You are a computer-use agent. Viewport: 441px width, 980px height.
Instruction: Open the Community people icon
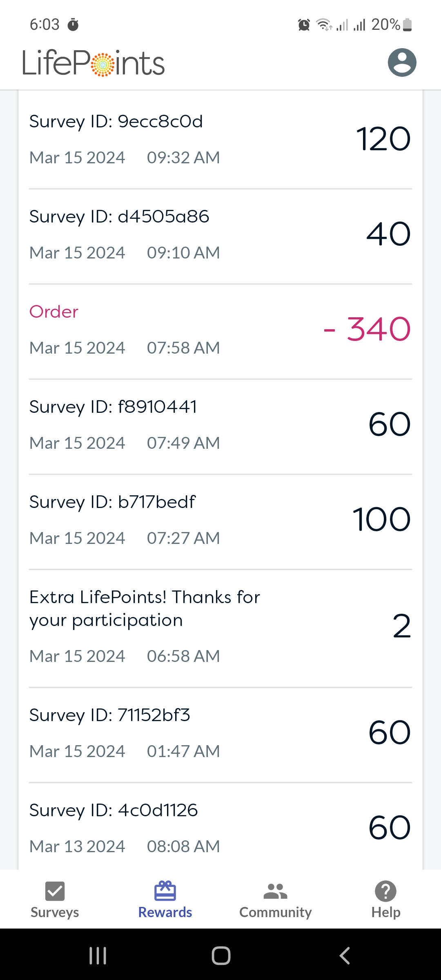pos(276,891)
